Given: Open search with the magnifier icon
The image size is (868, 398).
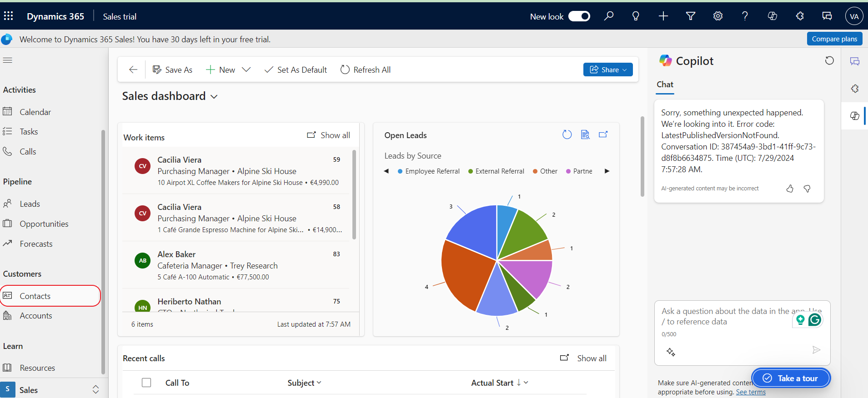Looking at the screenshot, I should click(609, 16).
